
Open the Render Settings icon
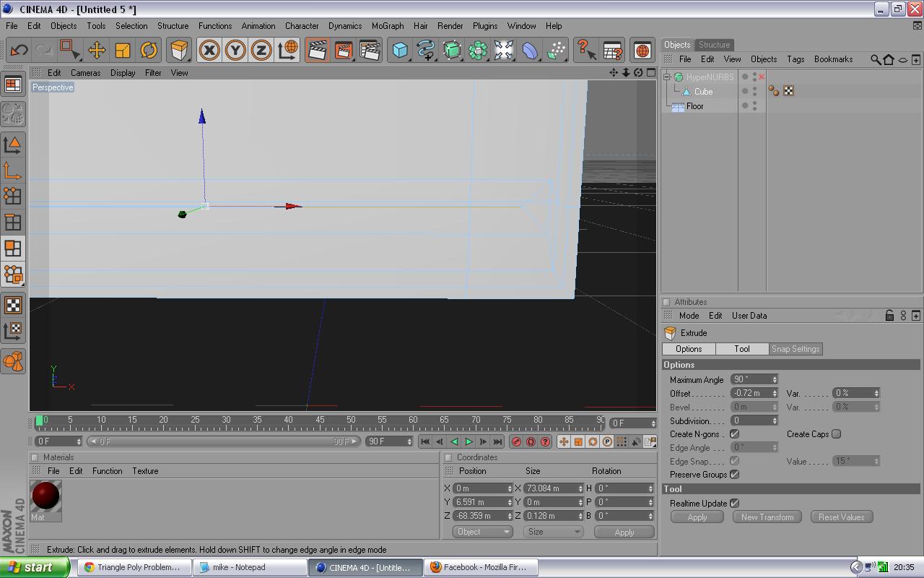coord(370,50)
